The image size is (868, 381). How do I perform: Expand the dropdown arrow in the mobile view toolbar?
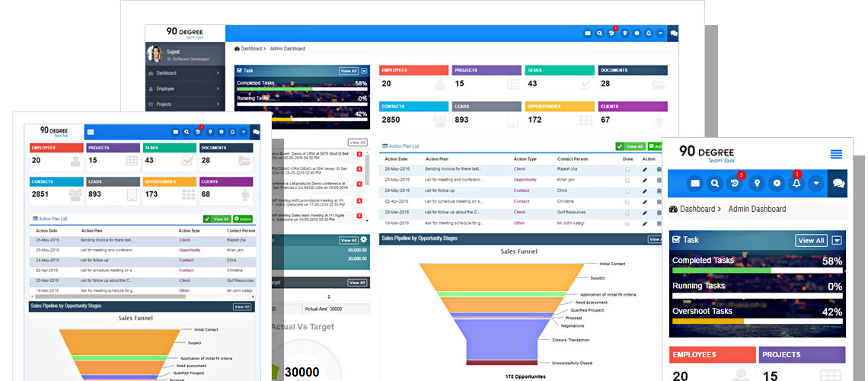pyautogui.click(x=816, y=183)
